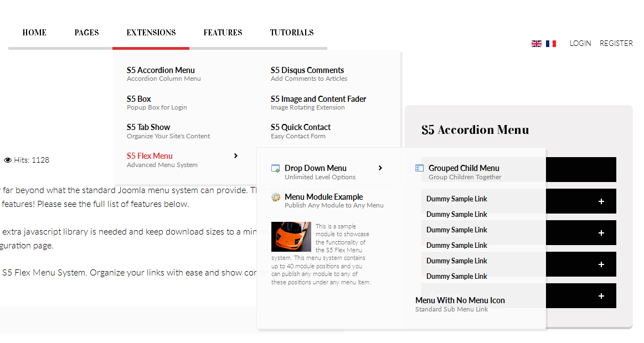Click the "Hits: 1128" text
This screenshot has height=343, width=644.
click(x=32, y=160)
